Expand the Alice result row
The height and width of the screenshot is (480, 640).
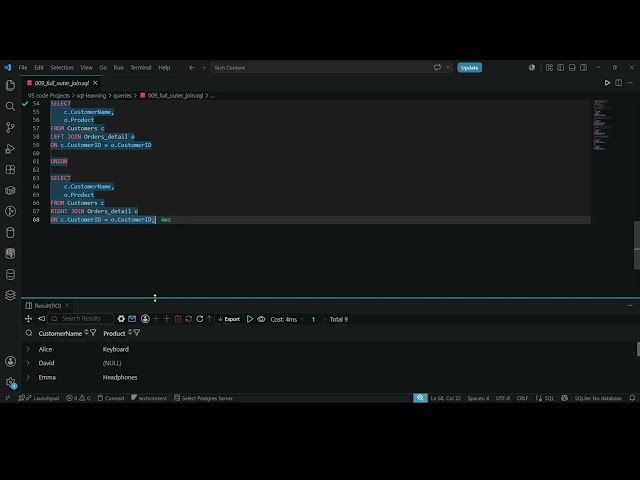click(x=28, y=349)
